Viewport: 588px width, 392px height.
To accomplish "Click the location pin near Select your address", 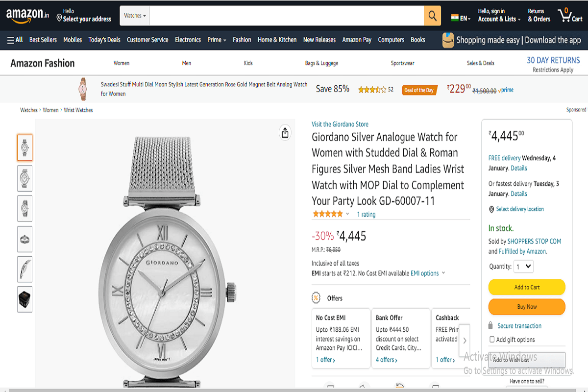I will pos(58,17).
